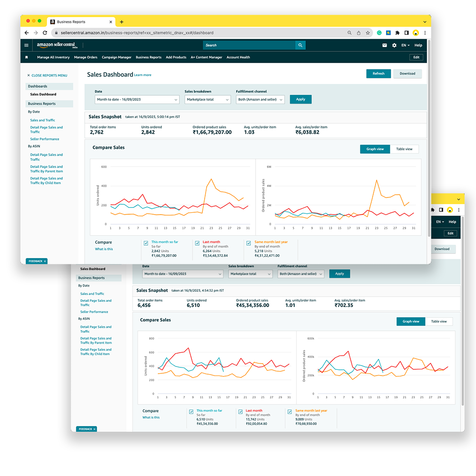Open the Extensions puzzle icon in front window
Image resolution: width=476 pixels, height=476 pixels.
coord(397,33)
